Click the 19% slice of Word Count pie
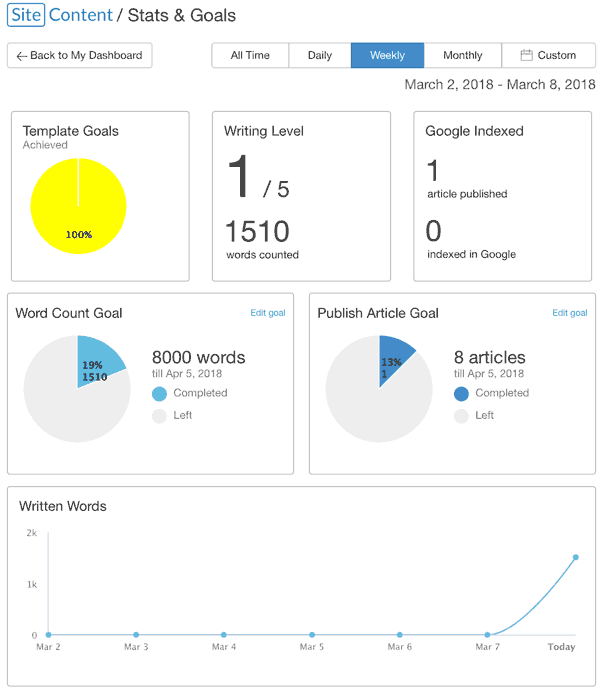Viewport: 600px width, 693px height. pyautogui.click(x=98, y=359)
